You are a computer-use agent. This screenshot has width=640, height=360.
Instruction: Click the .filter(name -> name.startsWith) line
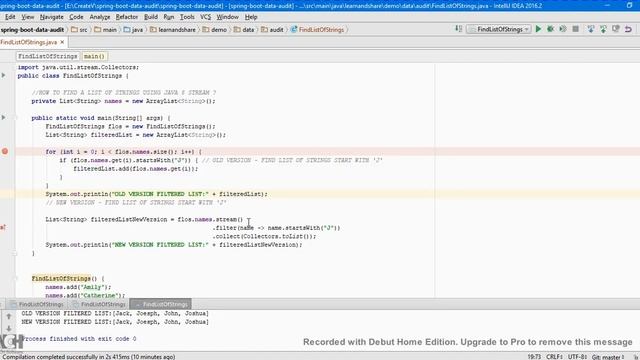276,228
